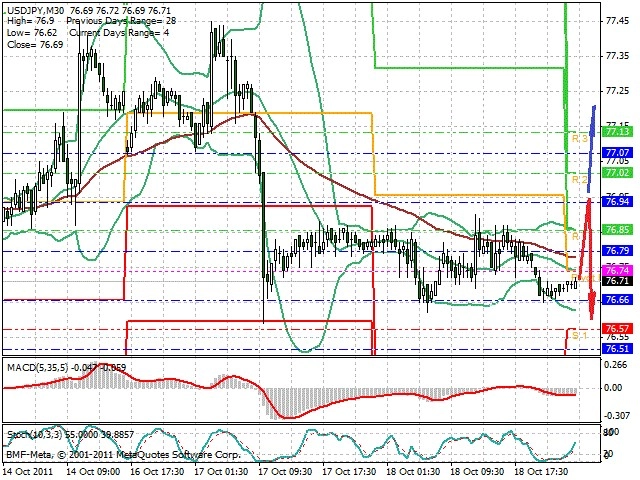This screenshot has width=640, height=480.
Task: Click the R 3 resistance level label
Action: coord(579,139)
